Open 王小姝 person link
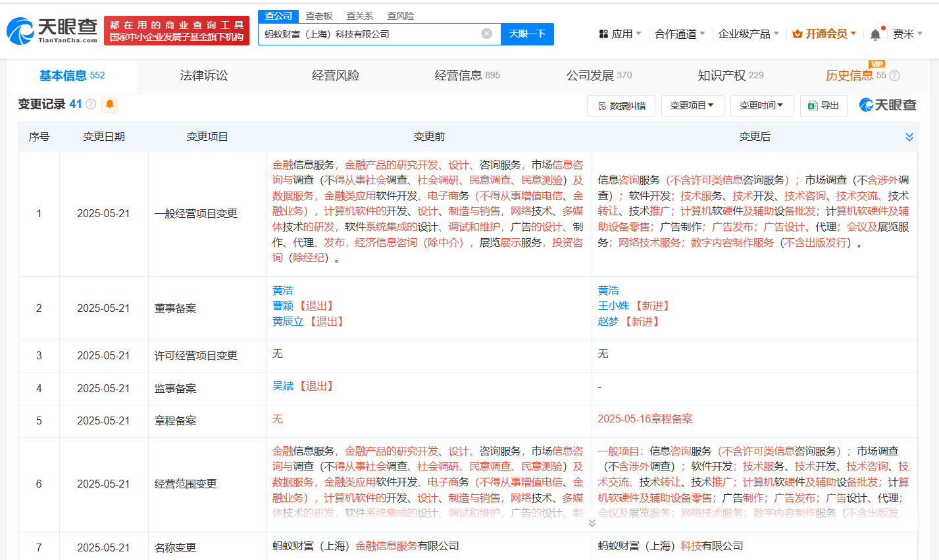This screenshot has width=939, height=560. click(613, 306)
